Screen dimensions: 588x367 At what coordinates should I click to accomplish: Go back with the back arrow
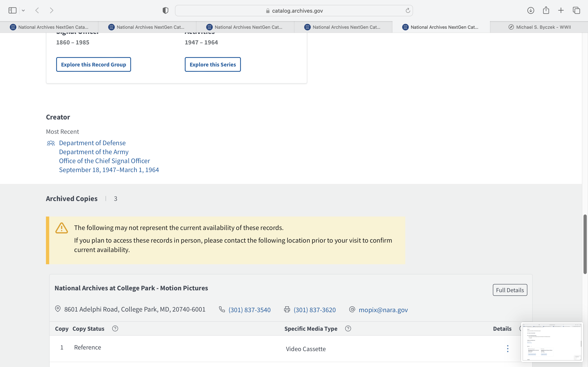(x=37, y=10)
